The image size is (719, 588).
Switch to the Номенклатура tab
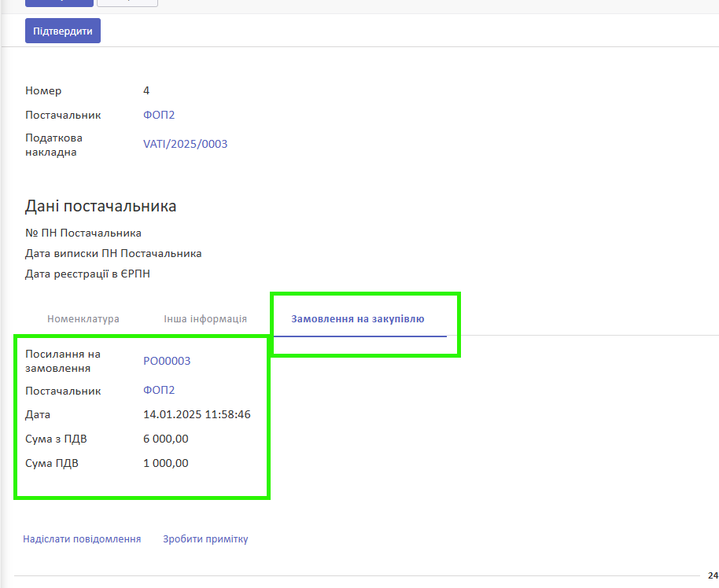(83, 318)
